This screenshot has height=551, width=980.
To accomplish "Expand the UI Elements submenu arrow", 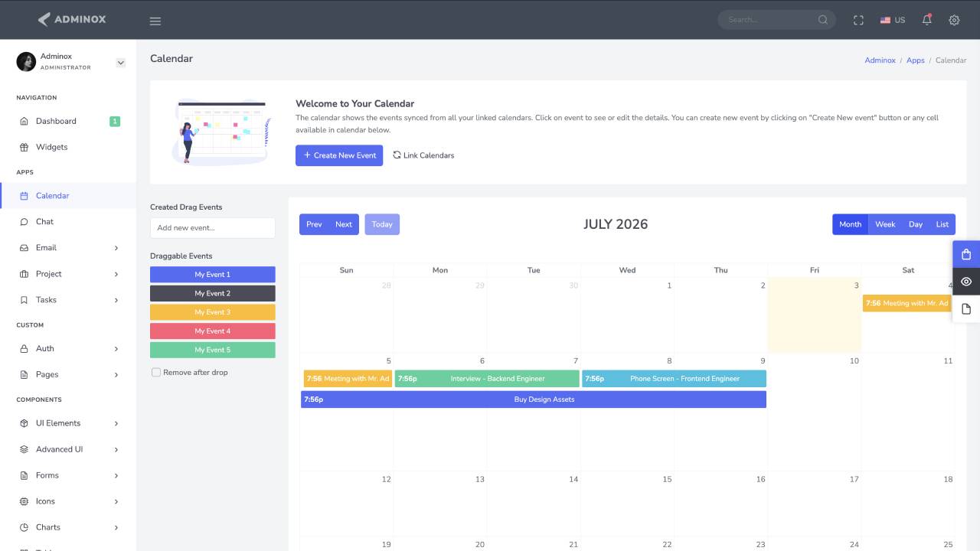I will point(116,423).
